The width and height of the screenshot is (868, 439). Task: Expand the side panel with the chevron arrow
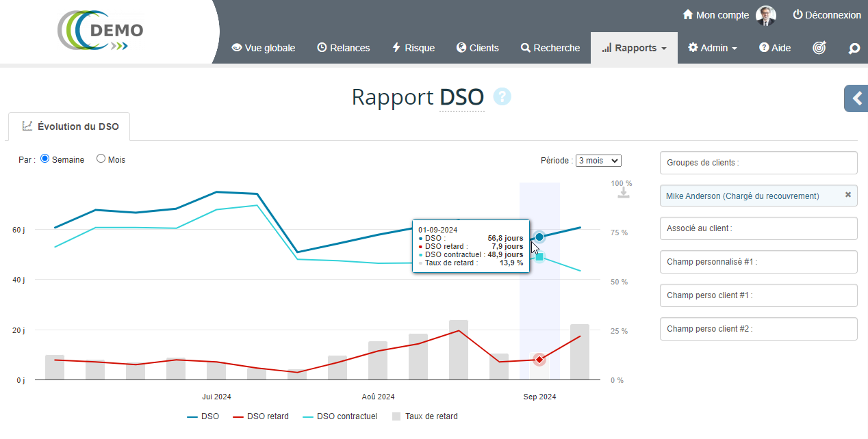point(856,98)
